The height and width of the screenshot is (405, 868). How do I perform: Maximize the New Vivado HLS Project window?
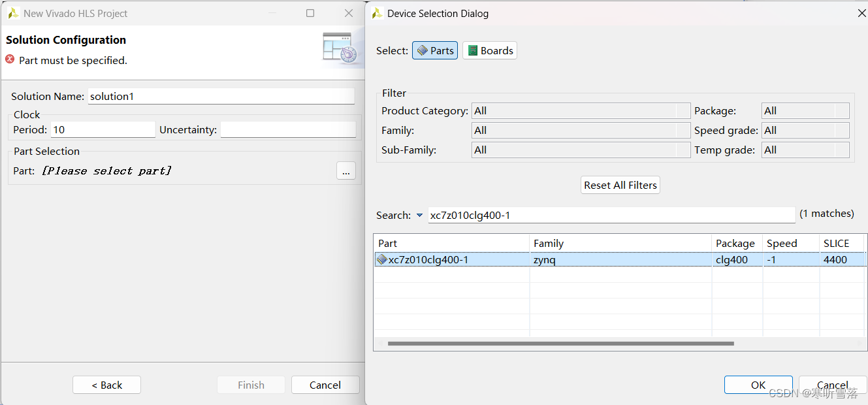coord(310,13)
